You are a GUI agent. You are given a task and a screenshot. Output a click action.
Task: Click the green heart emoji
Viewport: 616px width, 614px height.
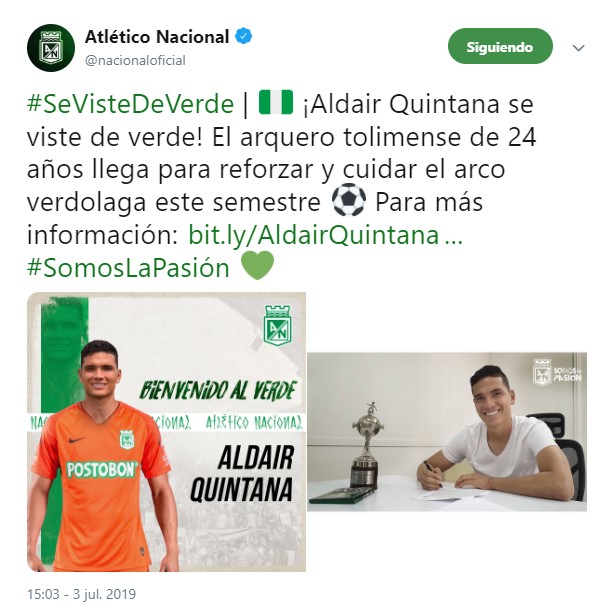pos(257,266)
